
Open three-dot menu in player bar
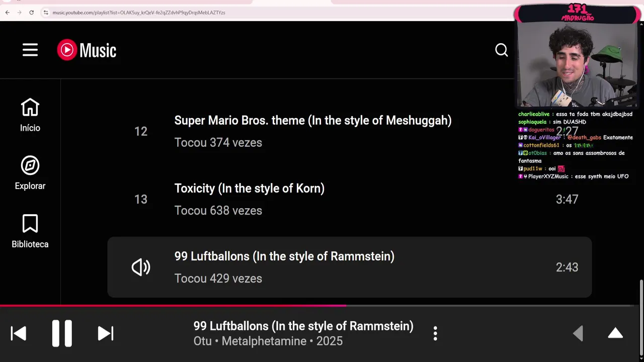pyautogui.click(x=435, y=333)
